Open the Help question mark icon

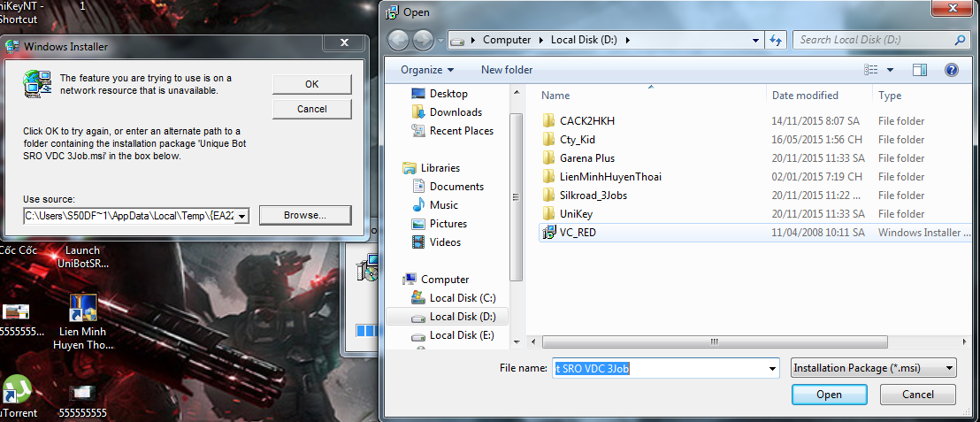pyautogui.click(x=951, y=70)
